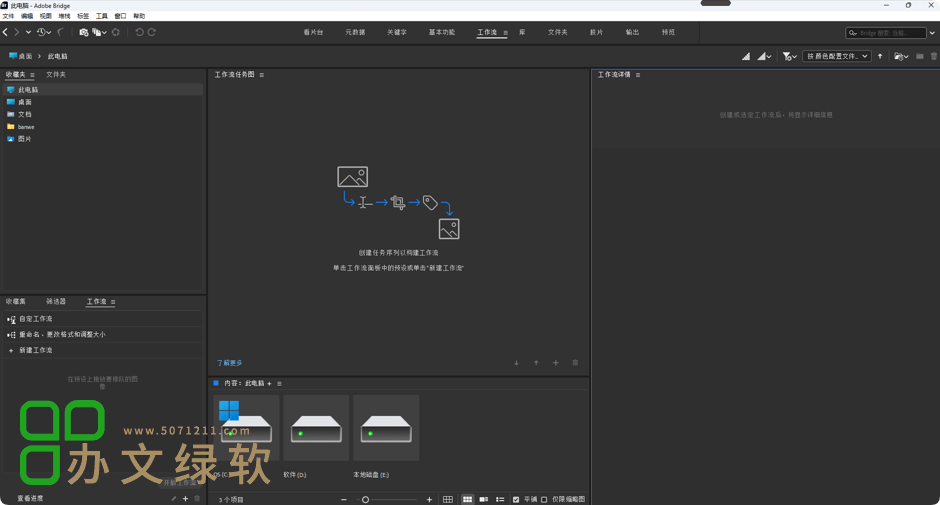The height and width of the screenshot is (505, 940).
Task: Click the ascending sort order arrow
Action: (x=880, y=56)
